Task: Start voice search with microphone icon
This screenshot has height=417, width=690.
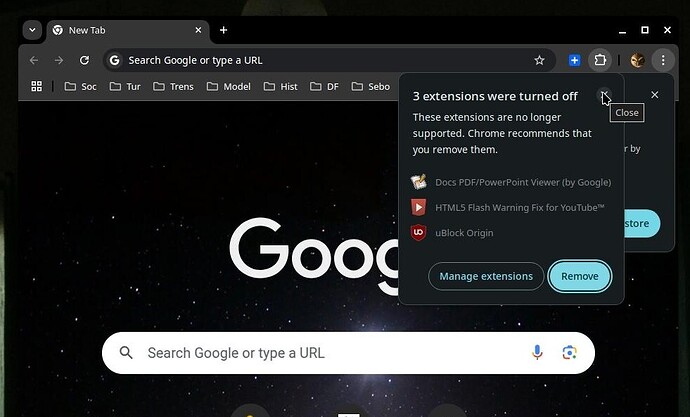Action: pyautogui.click(x=537, y=352)
